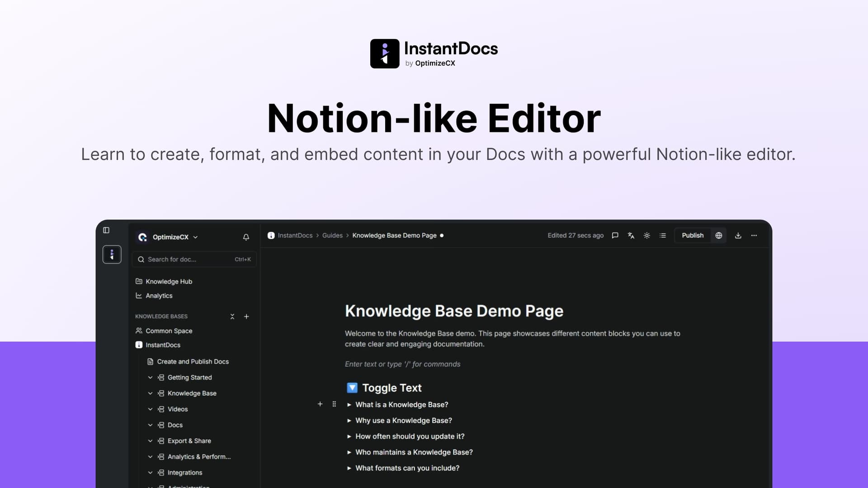Select the InstantDocs icon in the left rail
This screenshot has width=868, height=488.
(x=112, y=254)
